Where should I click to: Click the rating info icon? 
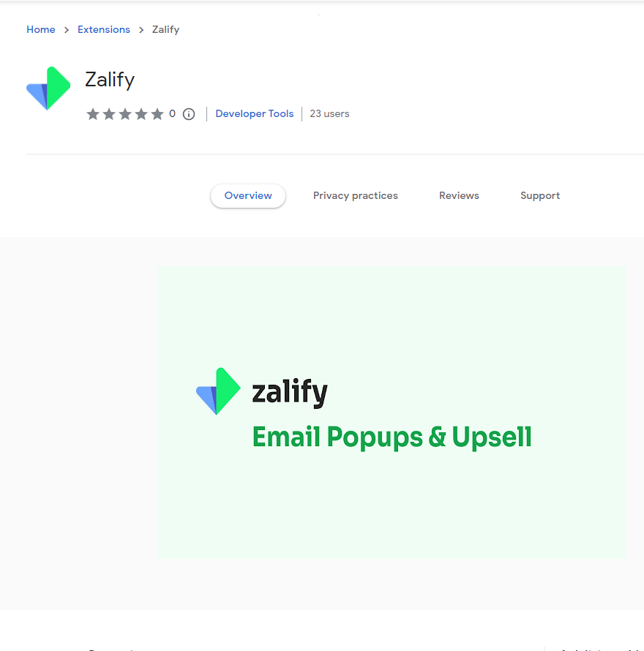coord(189,114)
